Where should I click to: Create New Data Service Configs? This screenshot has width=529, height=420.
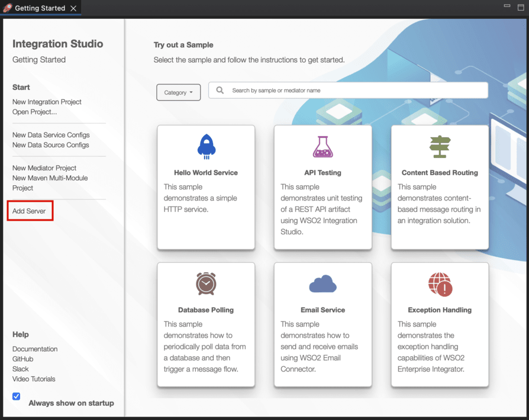(x=51, y=135)
